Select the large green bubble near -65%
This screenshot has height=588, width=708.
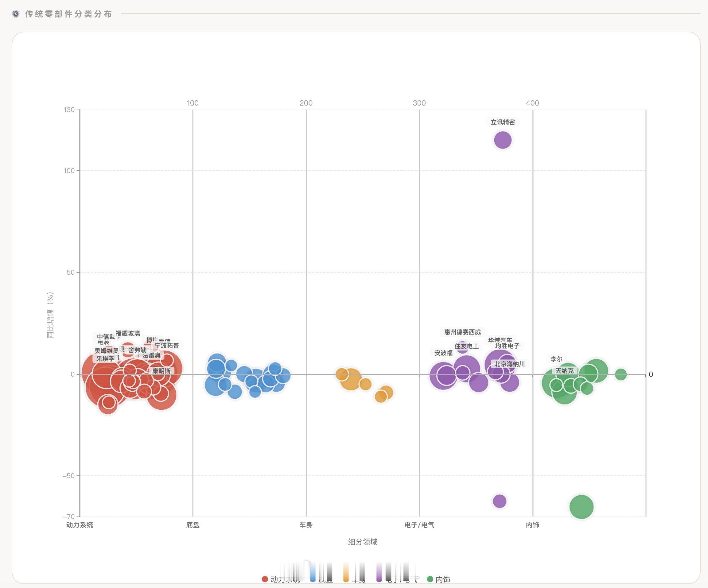pos(582,507)
